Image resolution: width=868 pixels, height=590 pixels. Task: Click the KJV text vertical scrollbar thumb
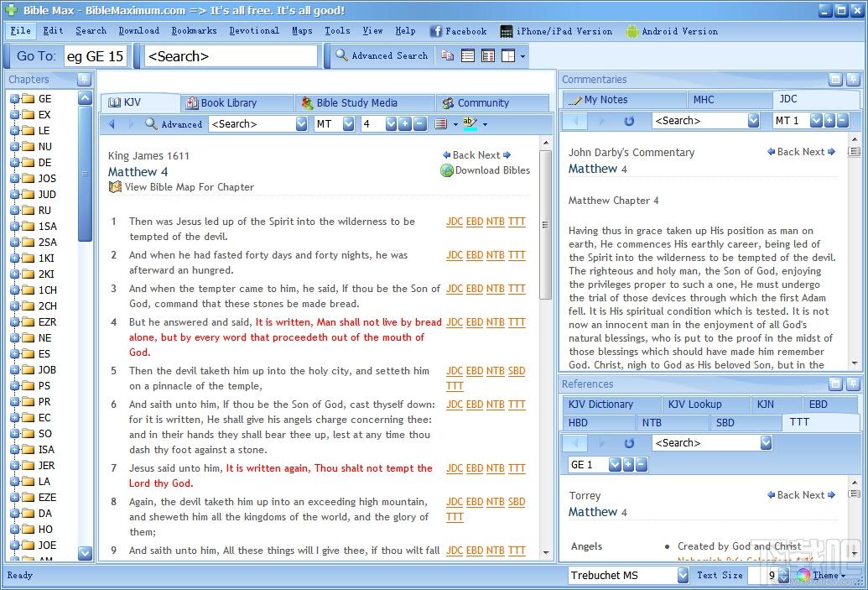point(546,224)
